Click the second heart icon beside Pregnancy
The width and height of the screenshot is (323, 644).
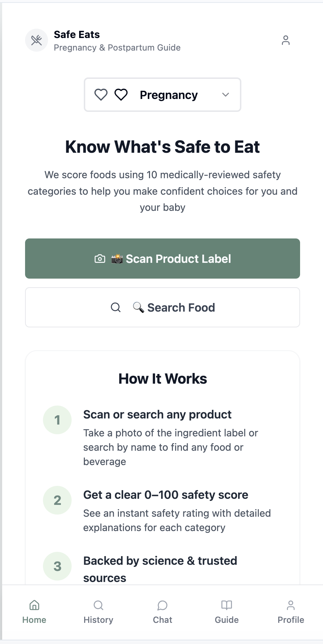coord(121,95)
